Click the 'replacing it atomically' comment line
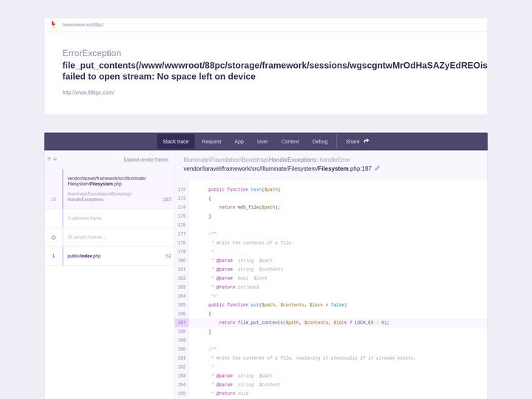This screenshot has width=532, height=399. pyautogui.click(x=313, y=358)
